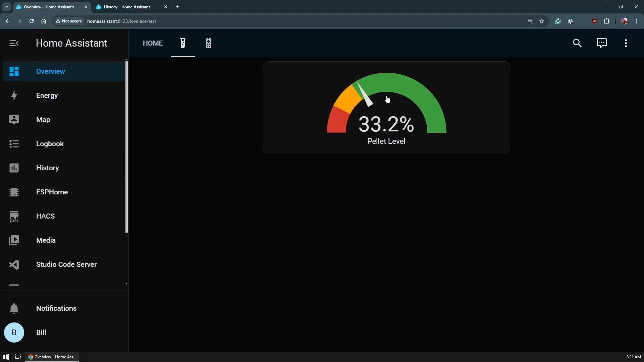The image size is (644, 362).
Task: Collapse the Home Assistant sidebar menu icon
Action: [x=14, y=43]
